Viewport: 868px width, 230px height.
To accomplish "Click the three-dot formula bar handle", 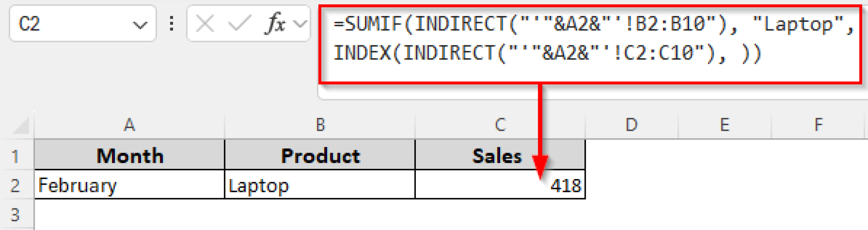I will (171, 24).
